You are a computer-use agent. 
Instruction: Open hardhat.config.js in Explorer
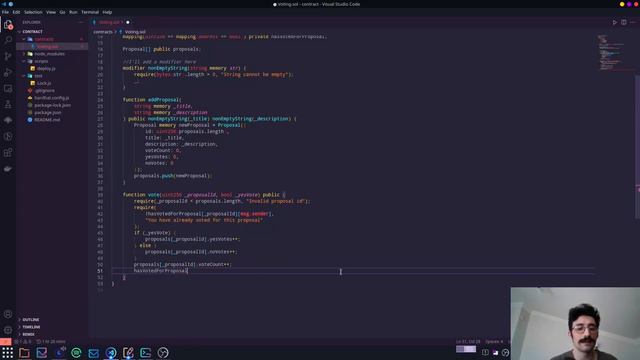[x=51, y=98]
